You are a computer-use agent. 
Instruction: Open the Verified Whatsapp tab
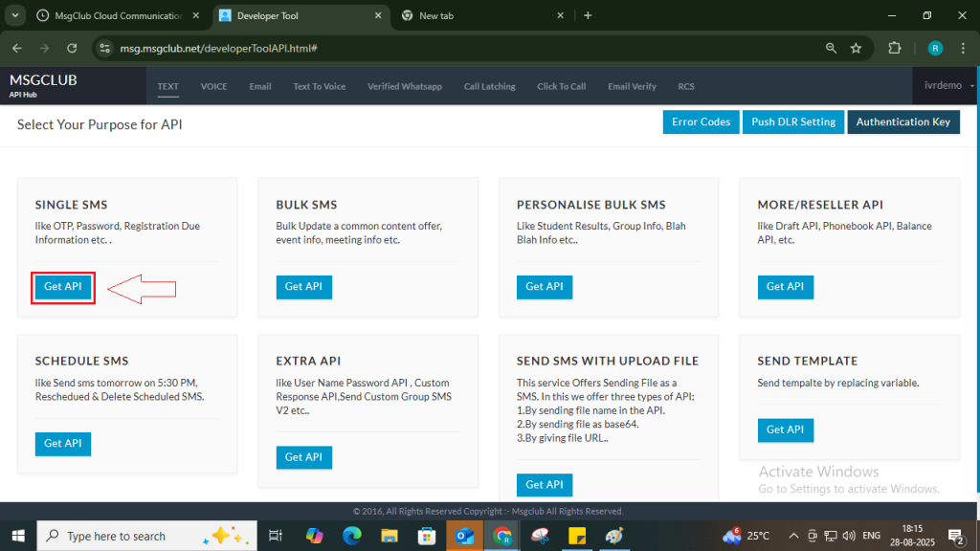coord(405,87)
